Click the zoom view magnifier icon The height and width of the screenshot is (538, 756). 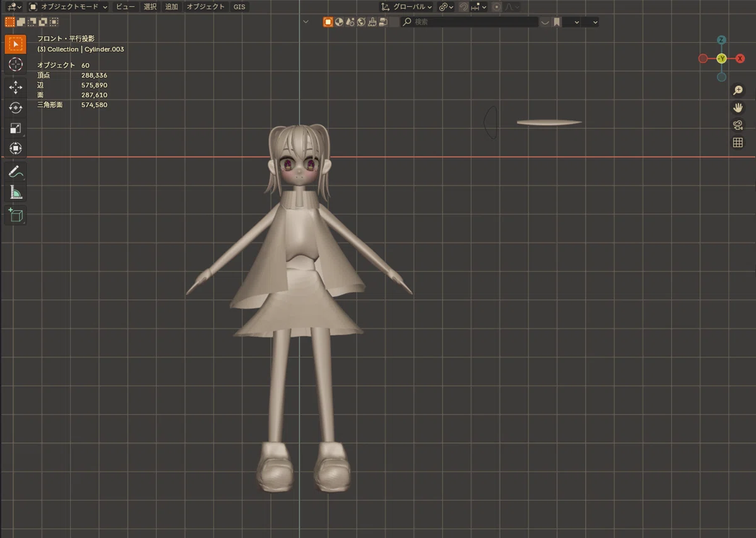tap(738, 91)
